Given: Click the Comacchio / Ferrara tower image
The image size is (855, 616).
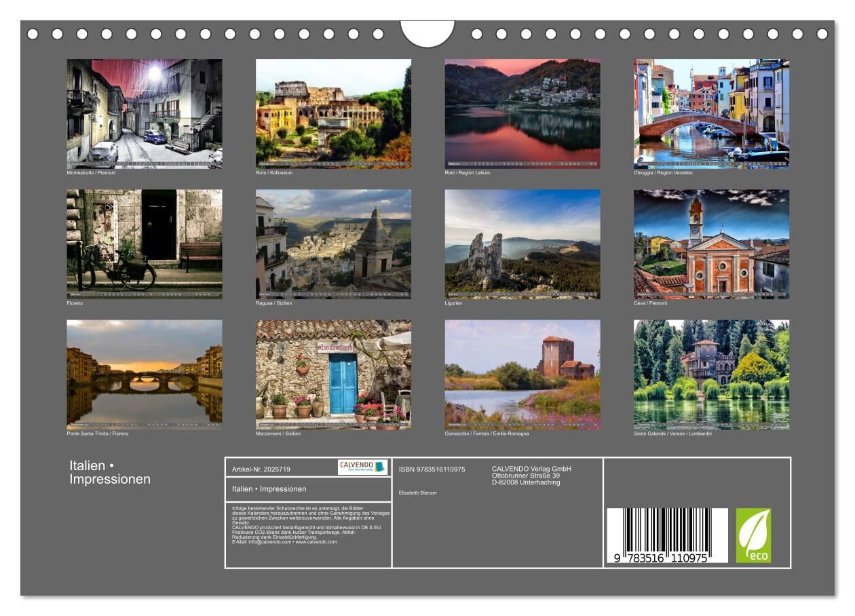Looking at the screenshot, I should 522,374.
